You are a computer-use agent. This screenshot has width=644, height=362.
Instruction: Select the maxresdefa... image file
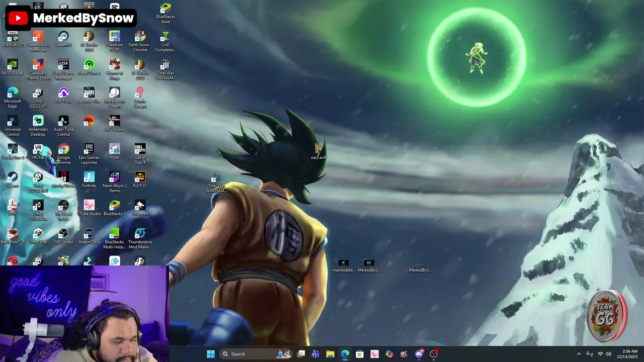[x=344, y=266]
